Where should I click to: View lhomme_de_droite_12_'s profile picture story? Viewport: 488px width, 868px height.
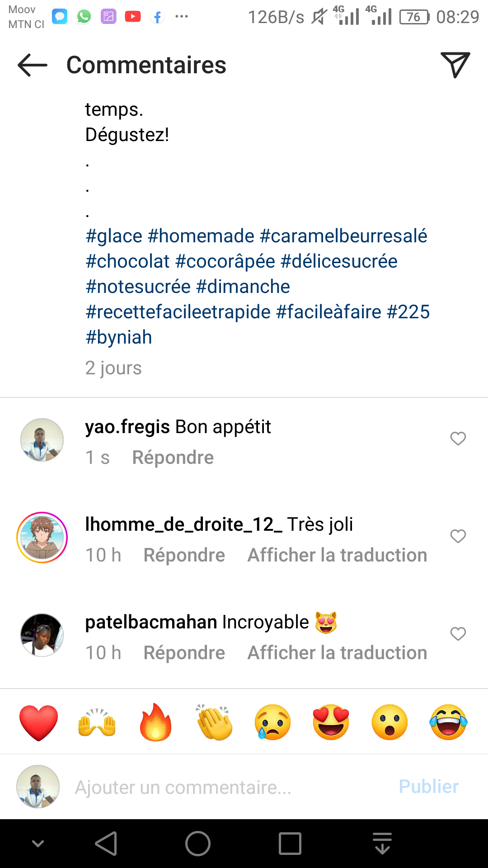tap(42, 538)
